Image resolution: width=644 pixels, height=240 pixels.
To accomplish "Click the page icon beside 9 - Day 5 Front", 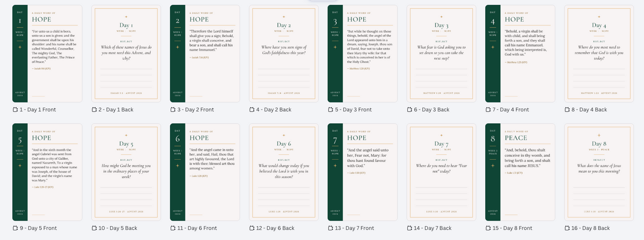I will [x=15, y=228].
